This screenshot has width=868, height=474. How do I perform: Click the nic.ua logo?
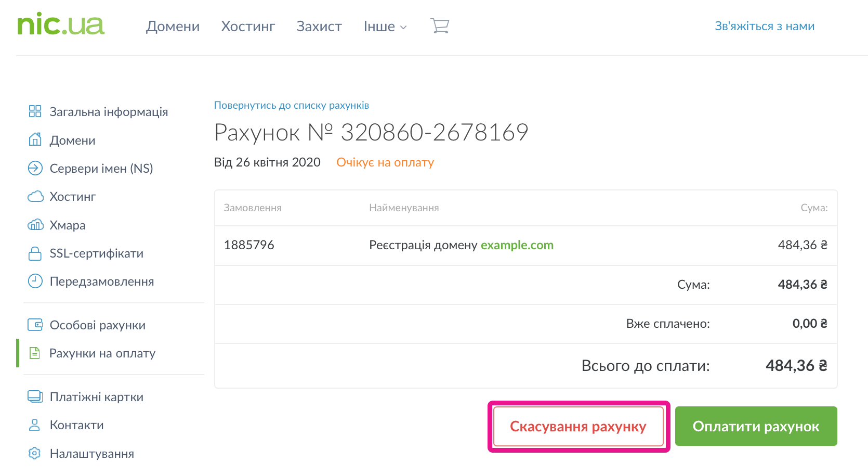(61, 25)
